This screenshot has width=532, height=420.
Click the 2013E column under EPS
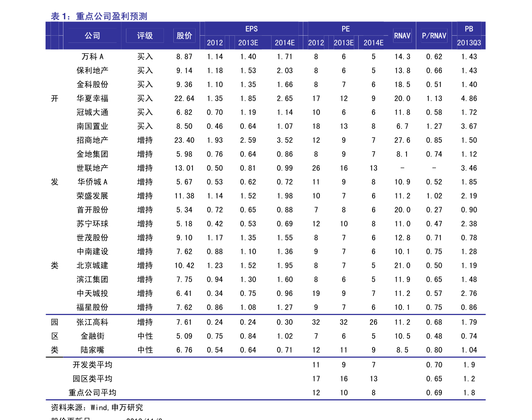(248, 43)
